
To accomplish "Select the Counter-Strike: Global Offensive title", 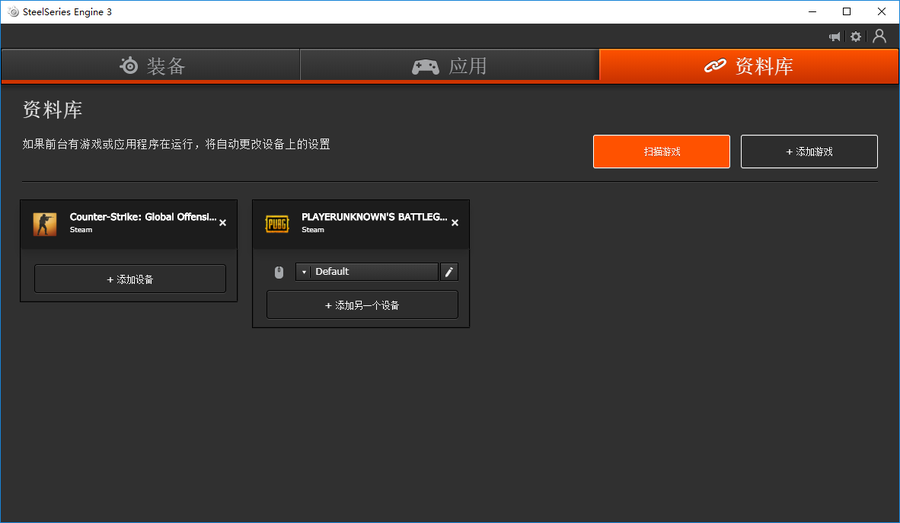I will coord(142,217).
